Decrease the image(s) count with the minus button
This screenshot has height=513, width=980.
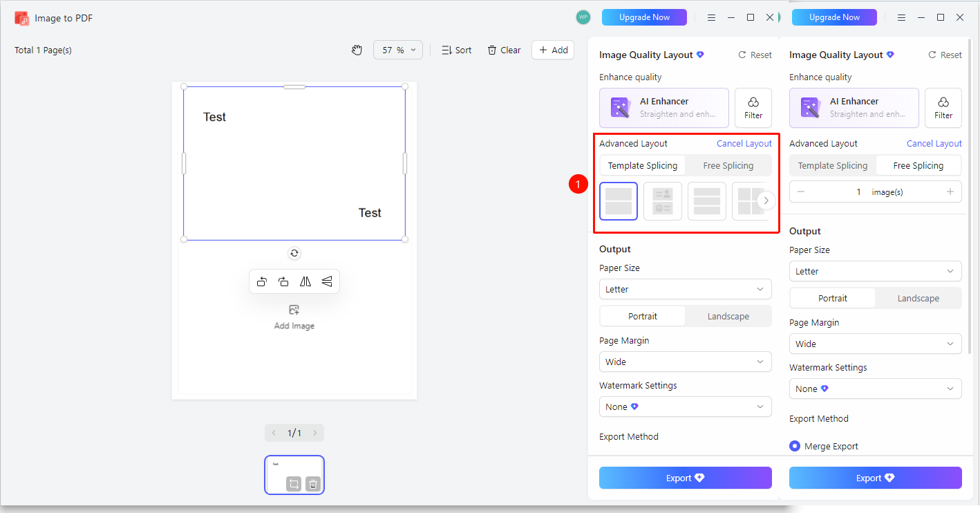coord(801,192)
